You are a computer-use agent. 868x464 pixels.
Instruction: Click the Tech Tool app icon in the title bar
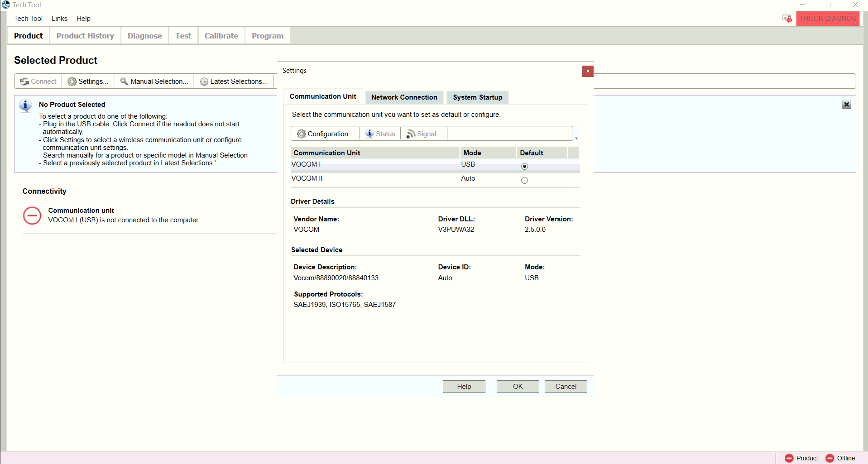pyautogui.click(x=5, y=5)
